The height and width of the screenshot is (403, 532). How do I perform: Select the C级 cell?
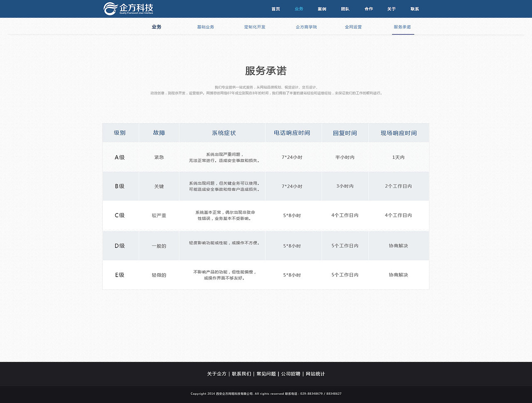[120, 215]
